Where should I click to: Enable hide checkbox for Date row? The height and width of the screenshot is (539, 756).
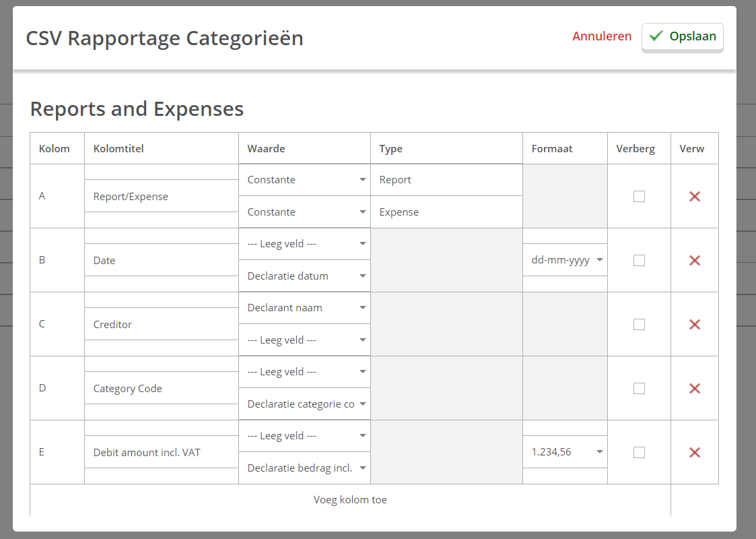pyautogui.click(x=639, y=261)
